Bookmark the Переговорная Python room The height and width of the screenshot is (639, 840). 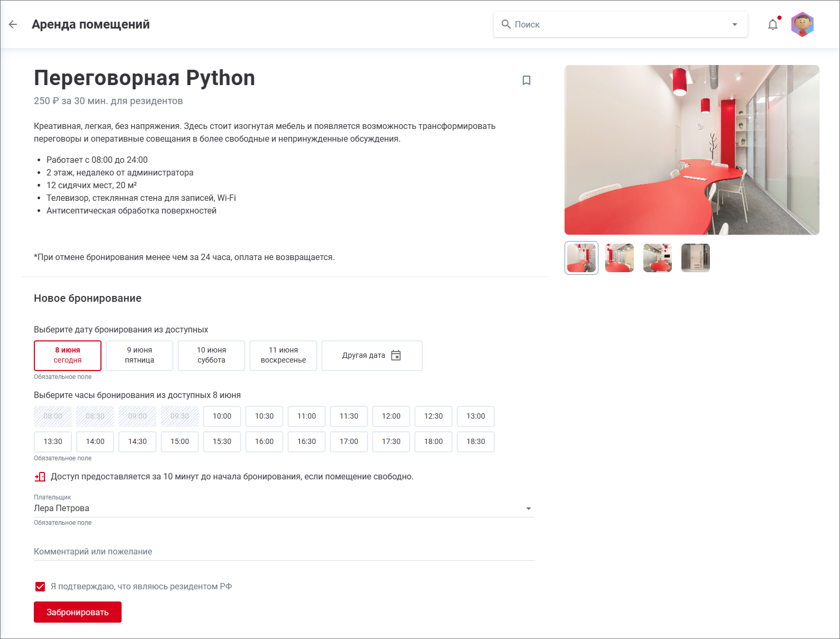(527, 80)
